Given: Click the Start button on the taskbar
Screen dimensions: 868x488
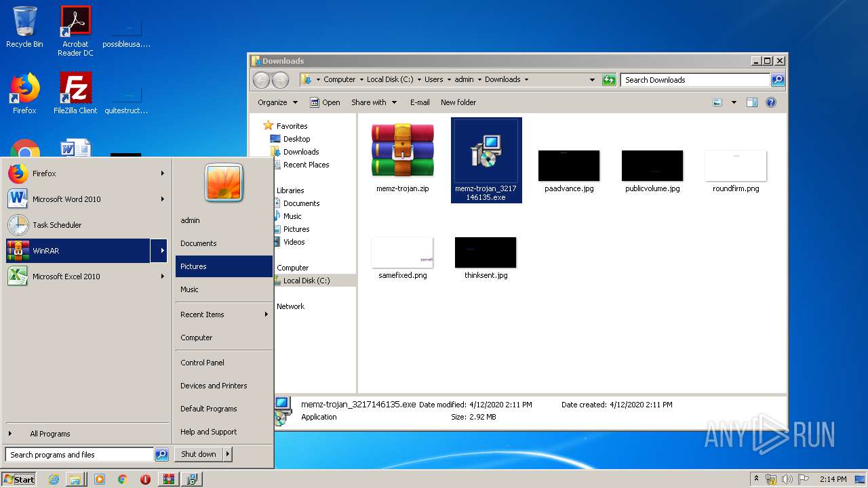Looking at the screenshot, I should [20, 479].
